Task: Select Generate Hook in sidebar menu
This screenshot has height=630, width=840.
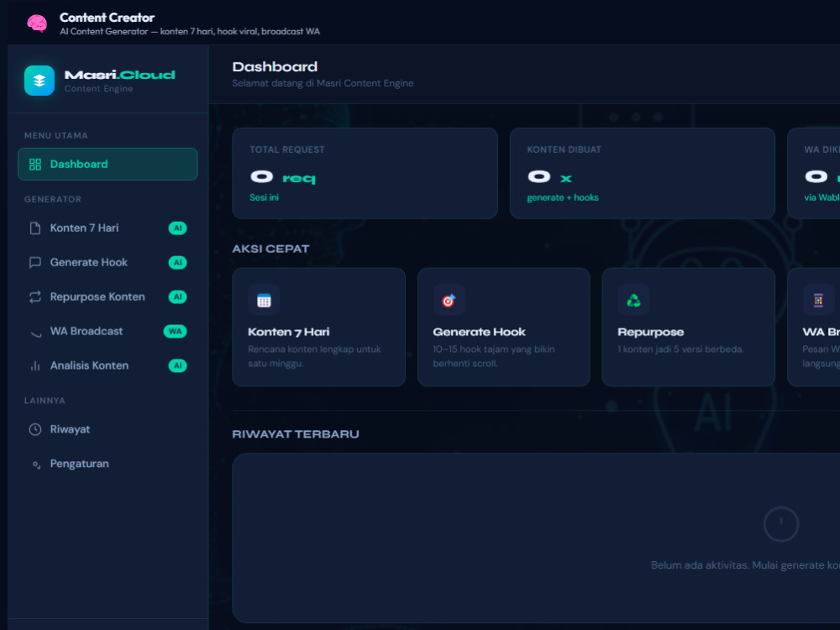Action: point(108,262)
